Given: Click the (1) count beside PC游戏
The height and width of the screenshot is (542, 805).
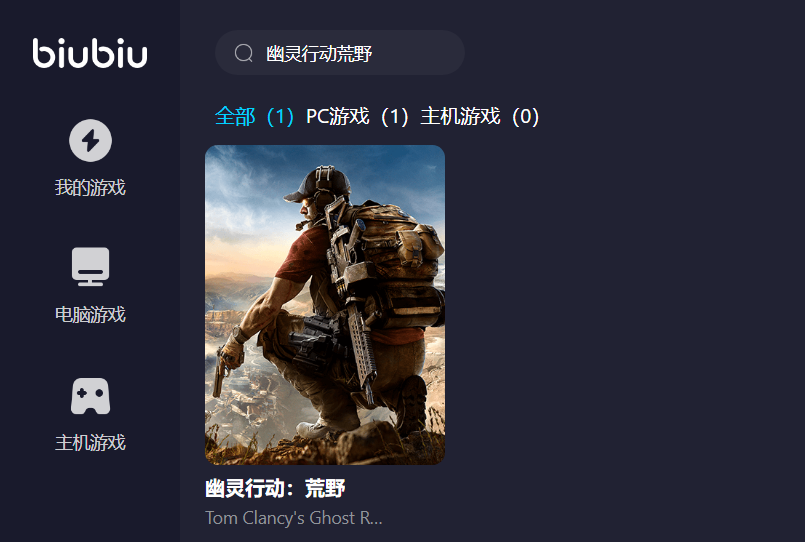Looking at the screenshot, I should pos(394,117).
